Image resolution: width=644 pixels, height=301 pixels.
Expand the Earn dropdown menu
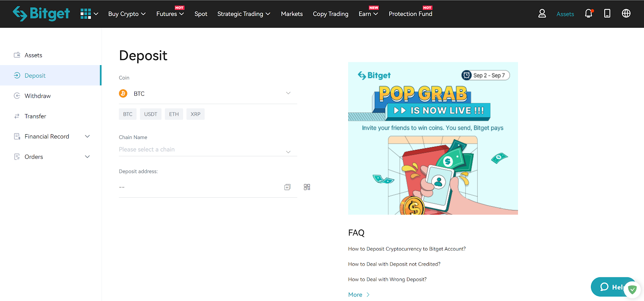click(x=368, y=14)
